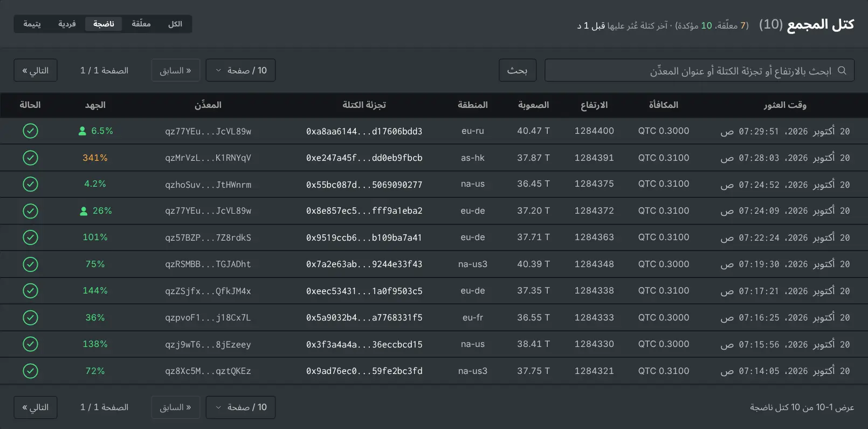Click the status check icon for block 1284375
868x429 pixels.
pyautogui.click(x=31, y=184)
